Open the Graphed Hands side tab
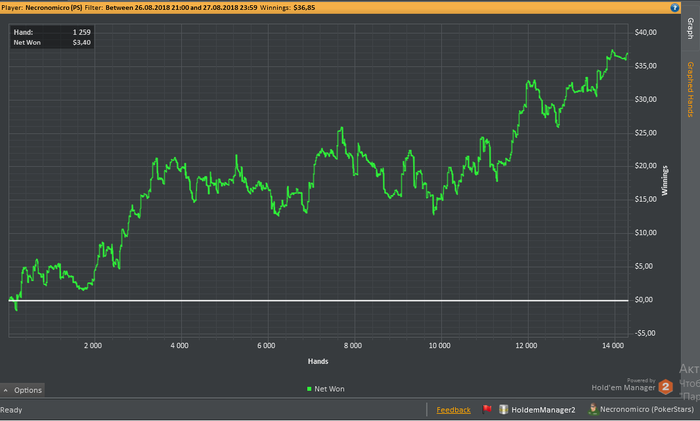The width and height of the screenshot is (700, 421). click(690, 89)
